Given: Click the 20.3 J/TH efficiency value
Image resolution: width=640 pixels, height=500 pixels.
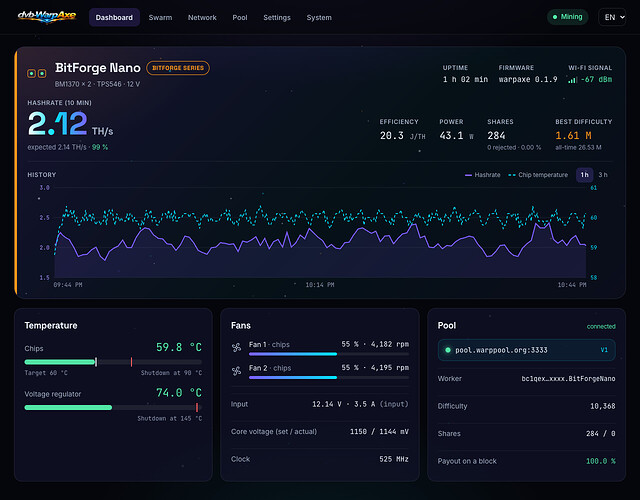Looking at the screenshot, I should [x=402, y=136].
